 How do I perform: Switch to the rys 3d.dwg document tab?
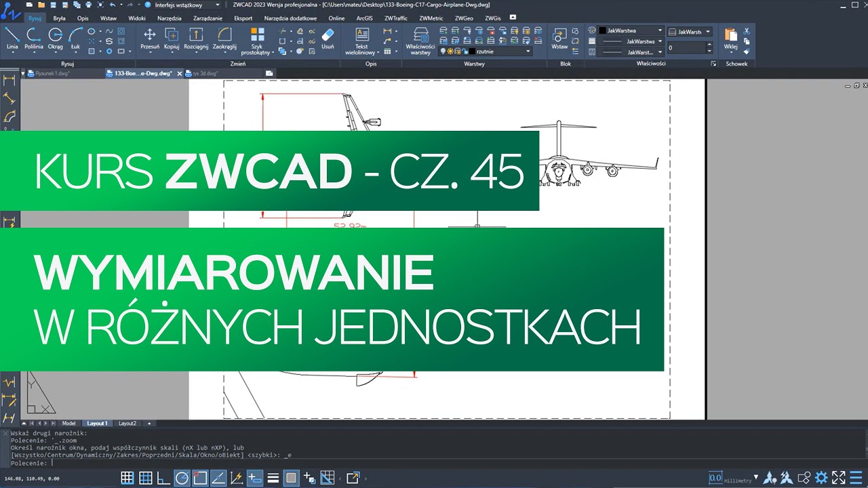(205, 73)
